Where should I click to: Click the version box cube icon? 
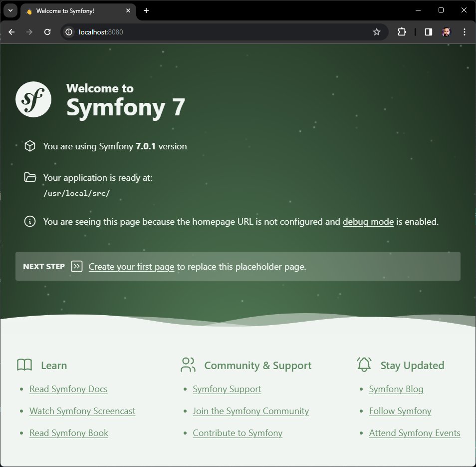(30, 146)
